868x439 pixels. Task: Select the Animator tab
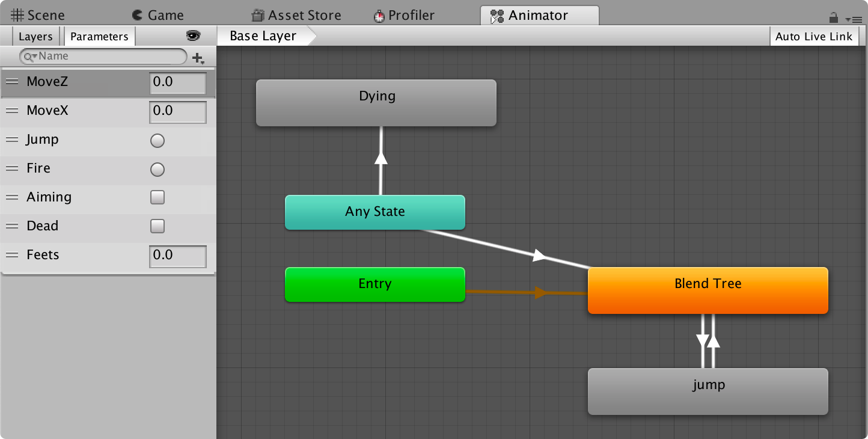[539, 15]
